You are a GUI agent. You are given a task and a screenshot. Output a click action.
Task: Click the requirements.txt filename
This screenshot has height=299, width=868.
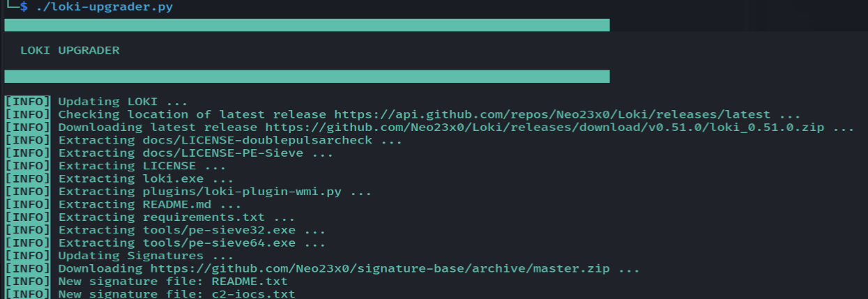pyautogui.click(x=192, y=217)
